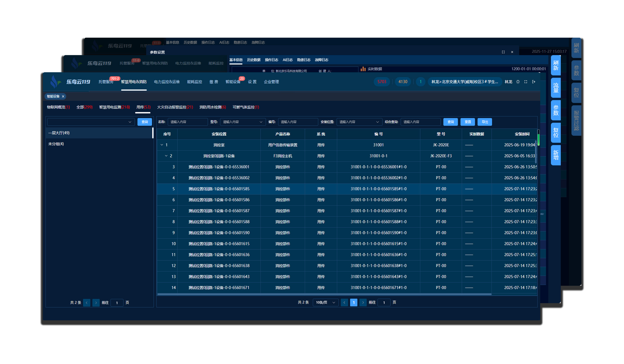Click the logout icon in header
This screenshot has width=624, height=364.
534,82
